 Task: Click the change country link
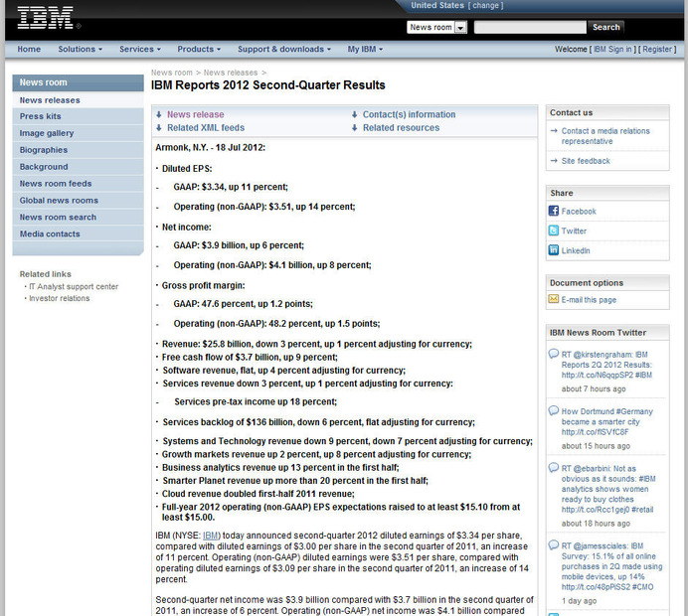[486, 5]
